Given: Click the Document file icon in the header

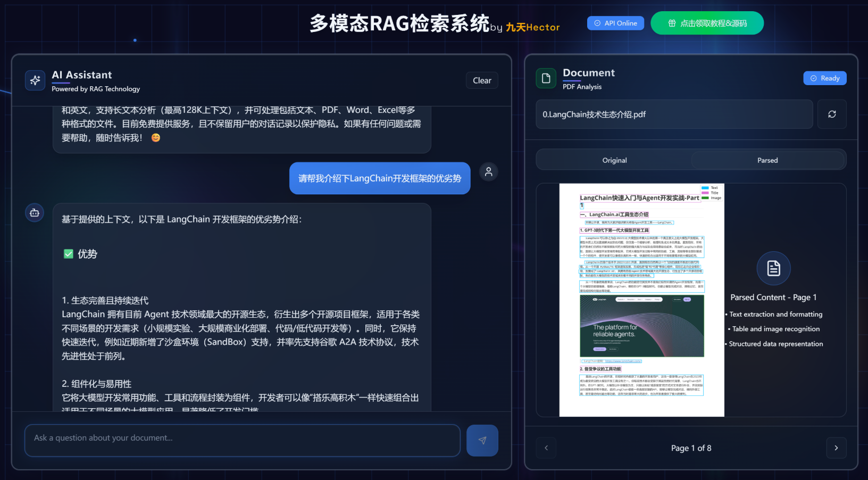Looking at the screenshot, I should click(x=546, y=78).
